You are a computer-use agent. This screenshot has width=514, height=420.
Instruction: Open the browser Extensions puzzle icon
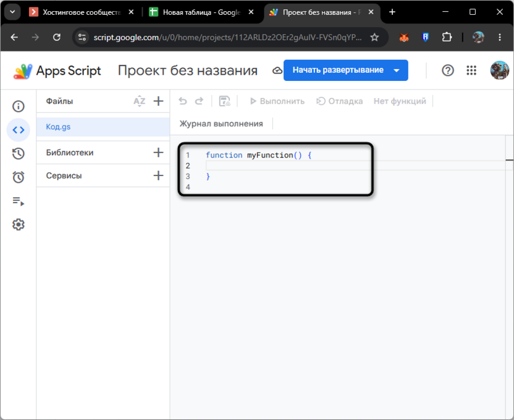pyautogui.click(x=447, y=37)
